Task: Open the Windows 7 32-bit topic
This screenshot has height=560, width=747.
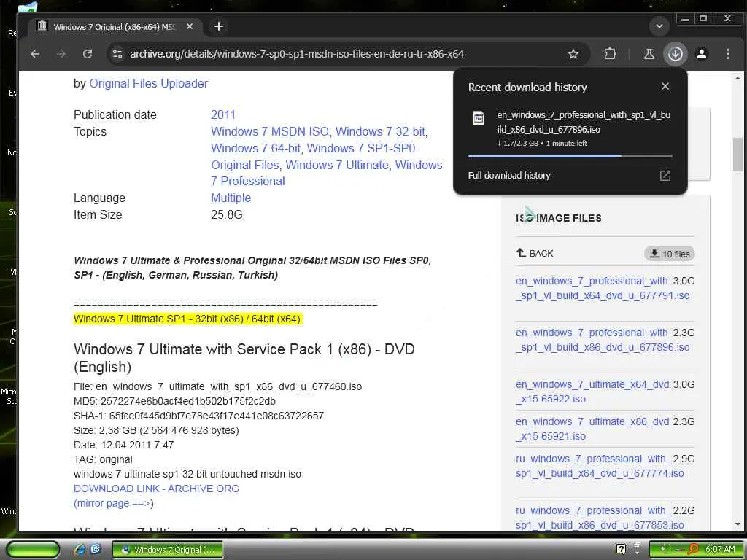Action: (381, 131)
